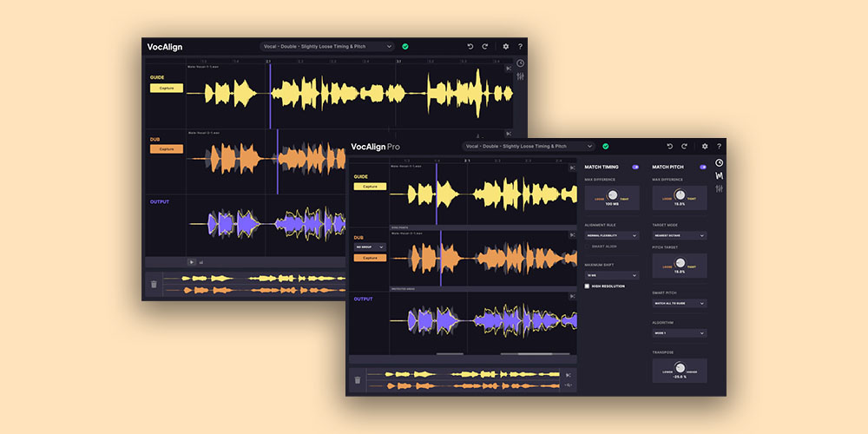Screen dimensions: 868x434
Task: Open preset dropdown in VocAlign Pro
Action: (529, 147)
